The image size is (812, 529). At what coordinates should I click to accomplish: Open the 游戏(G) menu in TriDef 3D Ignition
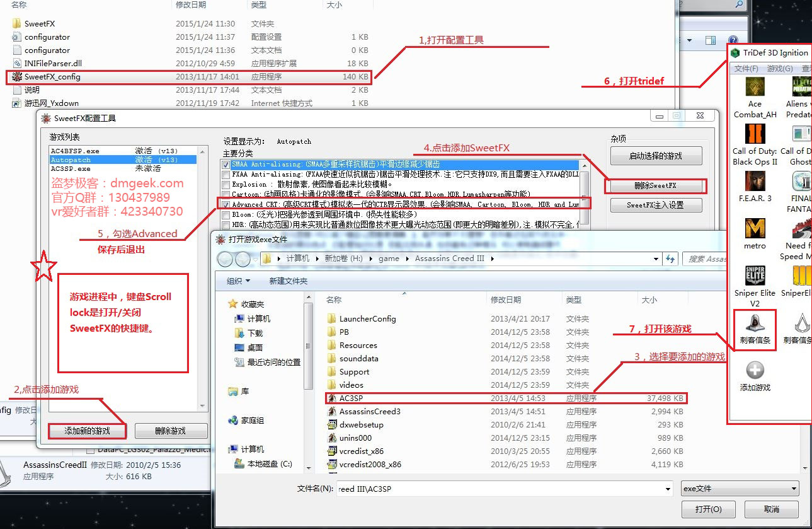(779, 68)
